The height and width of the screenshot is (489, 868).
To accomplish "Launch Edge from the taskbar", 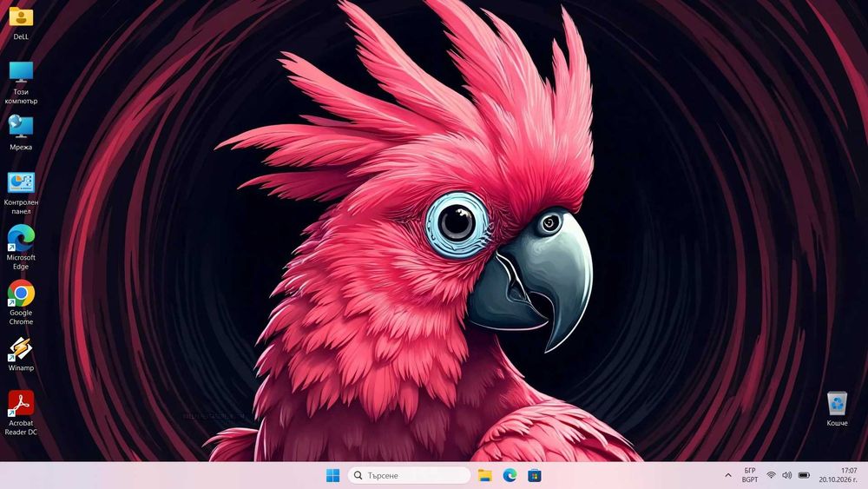I will click(510, 475).
